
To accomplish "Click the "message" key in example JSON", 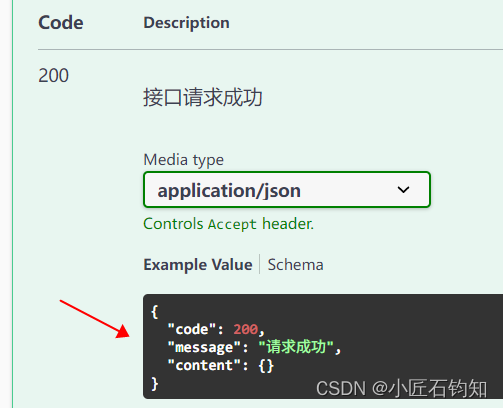I will [204, 347].
